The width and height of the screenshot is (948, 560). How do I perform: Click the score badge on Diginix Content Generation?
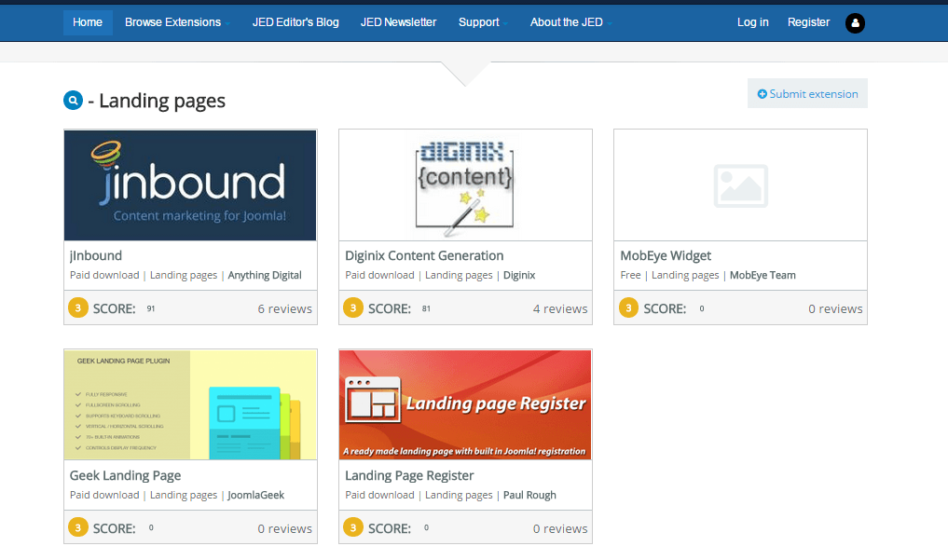point(353,307)
